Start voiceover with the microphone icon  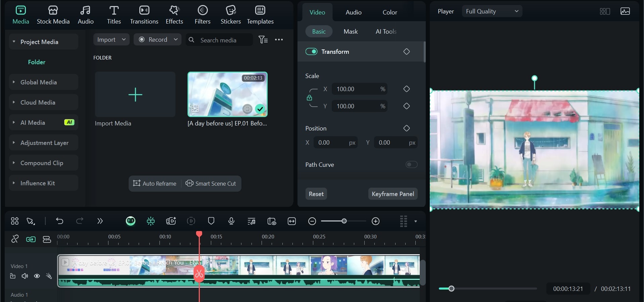231,221
